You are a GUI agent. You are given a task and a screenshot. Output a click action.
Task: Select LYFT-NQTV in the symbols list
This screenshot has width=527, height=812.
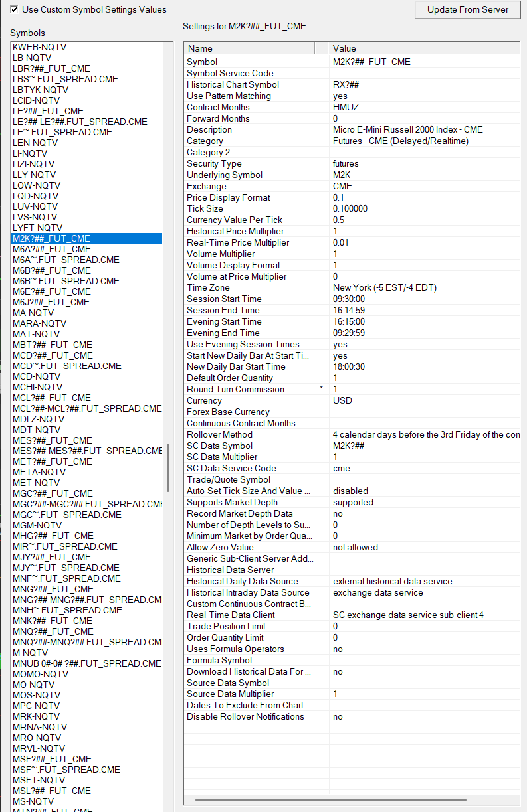[37, 228]
